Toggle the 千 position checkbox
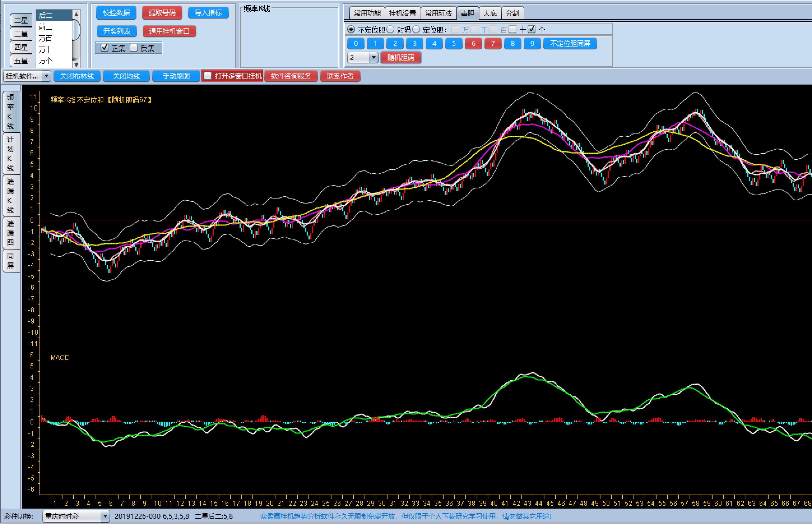The height and width of the screenshot is (524, 812). coord(474,29)
